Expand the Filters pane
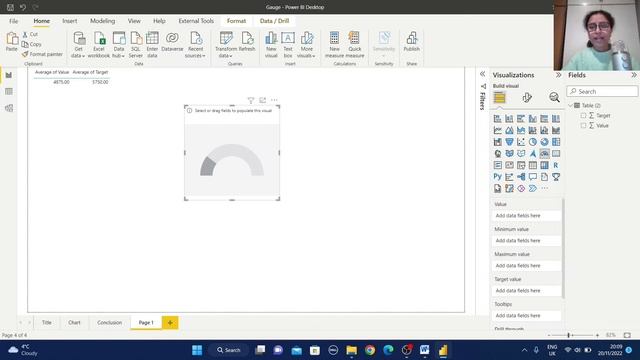640x360 pixels. (482, 74)
